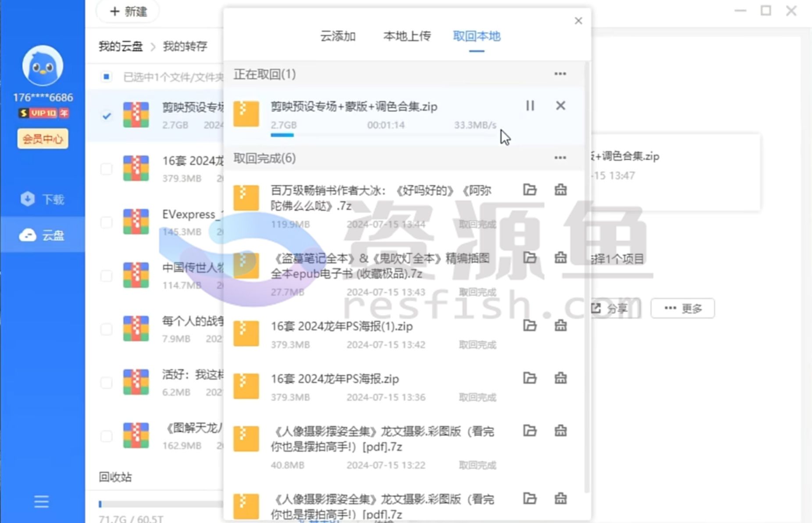Click the EVexpress archive icon in file list
812x523 pixels.
click(136, 222)
